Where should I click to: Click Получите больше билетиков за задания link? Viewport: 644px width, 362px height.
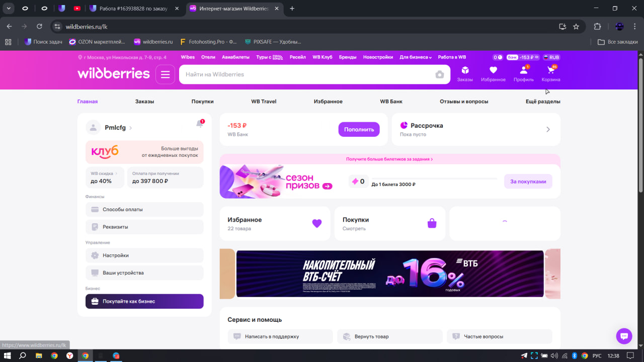[389, 159]
